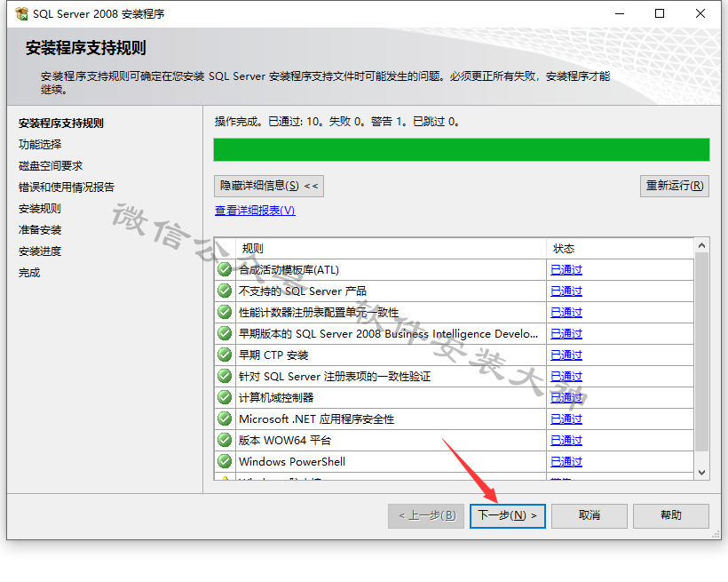The height and width of the screenshot is (582, 728).
Task: Select the 功能选择 step in sidebar
Action: click(40, 145)
